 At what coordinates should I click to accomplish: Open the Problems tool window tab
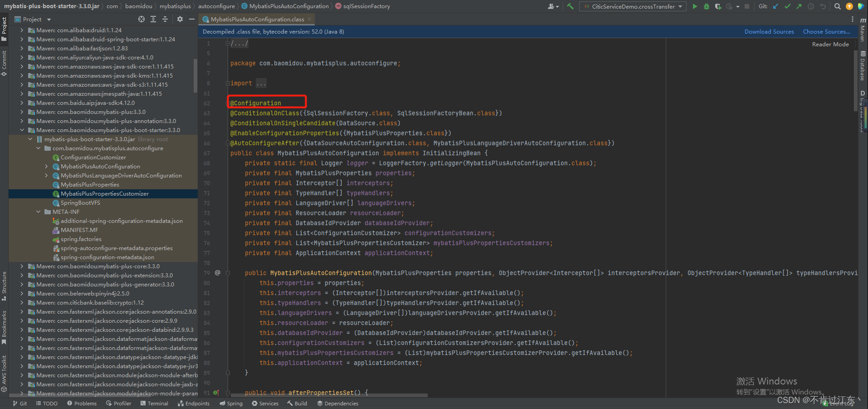[82, 403]
